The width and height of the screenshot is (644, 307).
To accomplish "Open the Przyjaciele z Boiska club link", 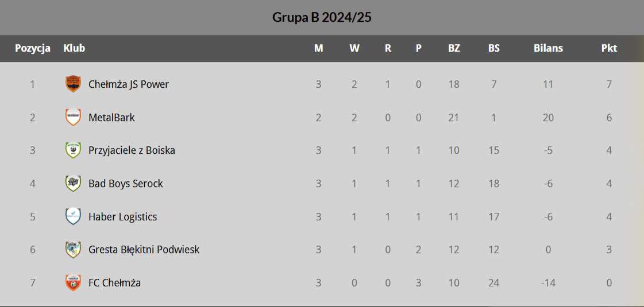I will point(132,150).
